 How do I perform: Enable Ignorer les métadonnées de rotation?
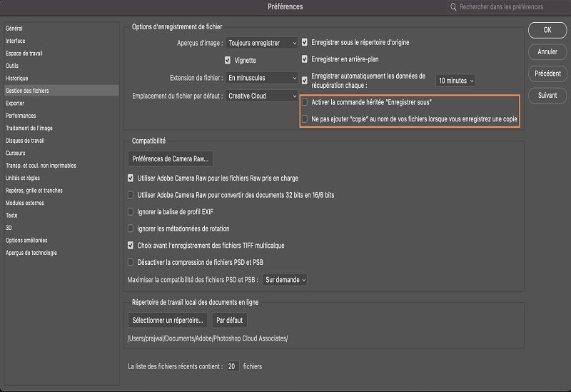coord(131,228)
